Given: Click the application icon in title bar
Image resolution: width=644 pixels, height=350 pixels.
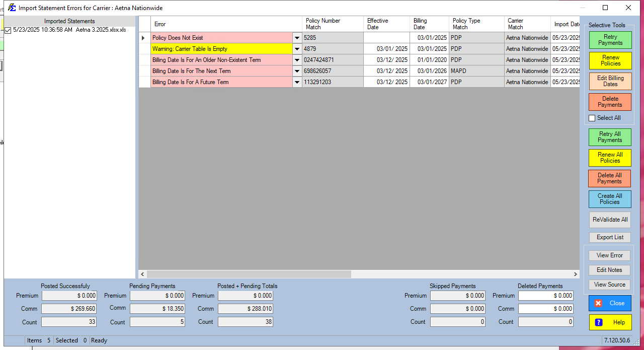Looking at the screenshot, I should click(x=12, y=8).
